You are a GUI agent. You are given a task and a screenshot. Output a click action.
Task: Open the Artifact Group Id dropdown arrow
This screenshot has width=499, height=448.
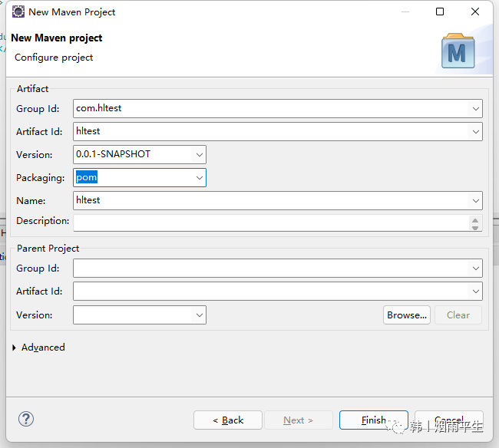coord(475,109)
